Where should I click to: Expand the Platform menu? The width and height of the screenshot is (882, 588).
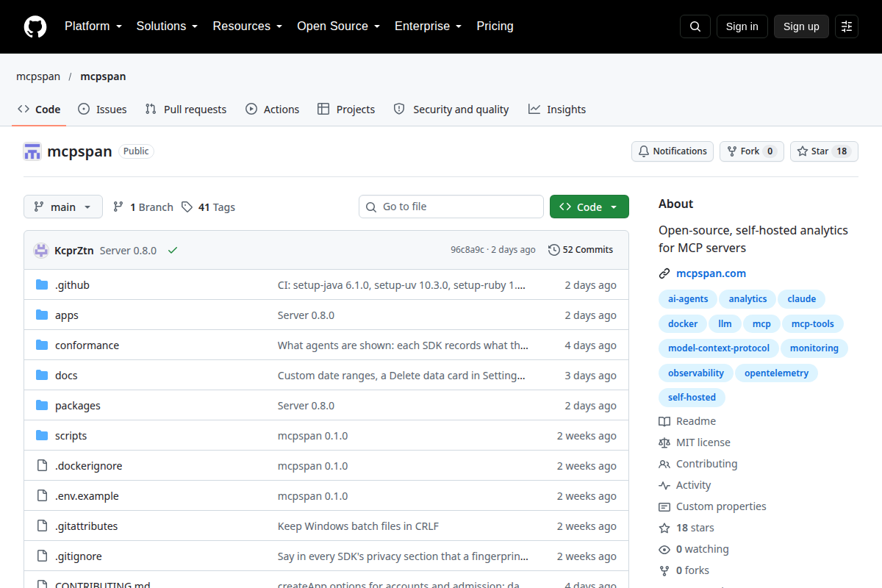[x=93, y=26]
